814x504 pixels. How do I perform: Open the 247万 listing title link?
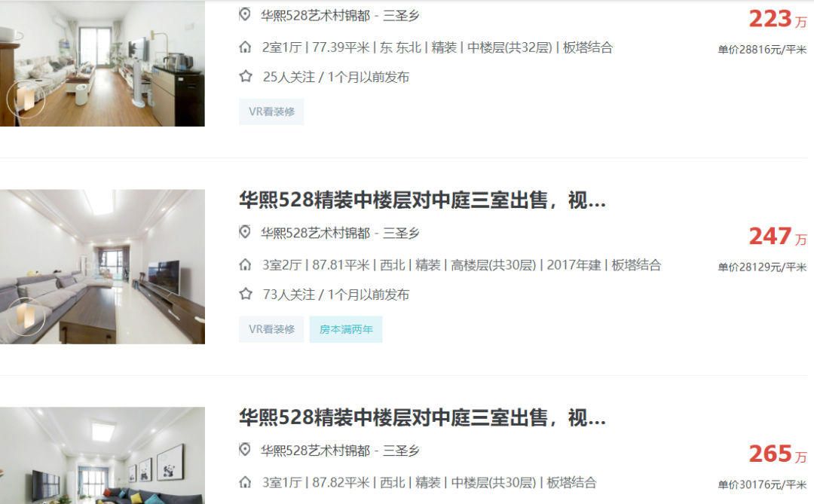[x=422, y=200]
